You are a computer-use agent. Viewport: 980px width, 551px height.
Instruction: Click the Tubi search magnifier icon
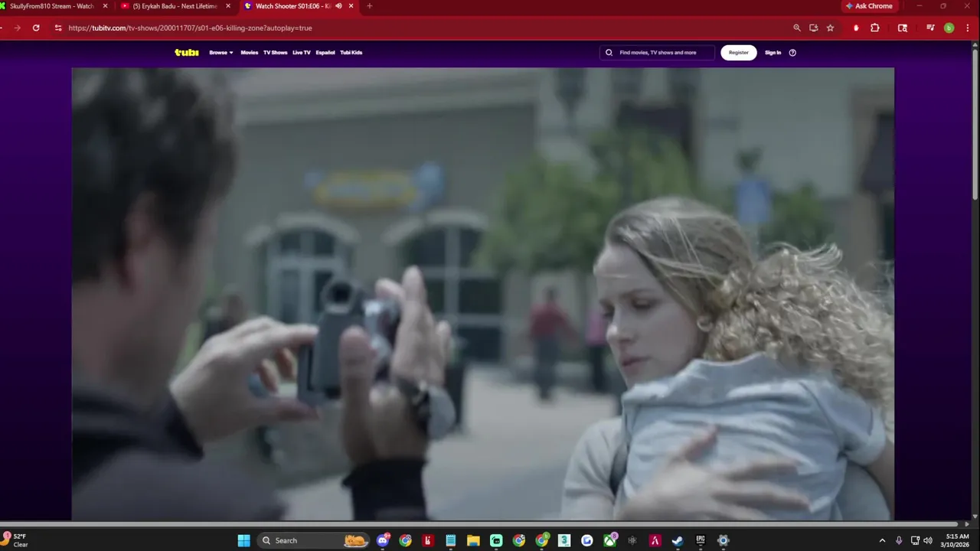pyautogui.click(x=609, y=53)
